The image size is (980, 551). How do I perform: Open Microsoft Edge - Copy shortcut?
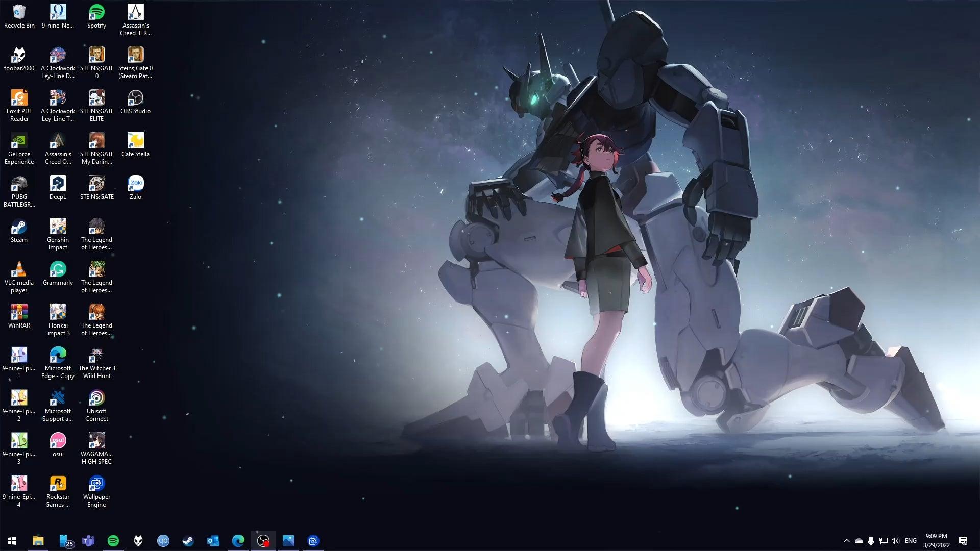(x=58, y=363)
